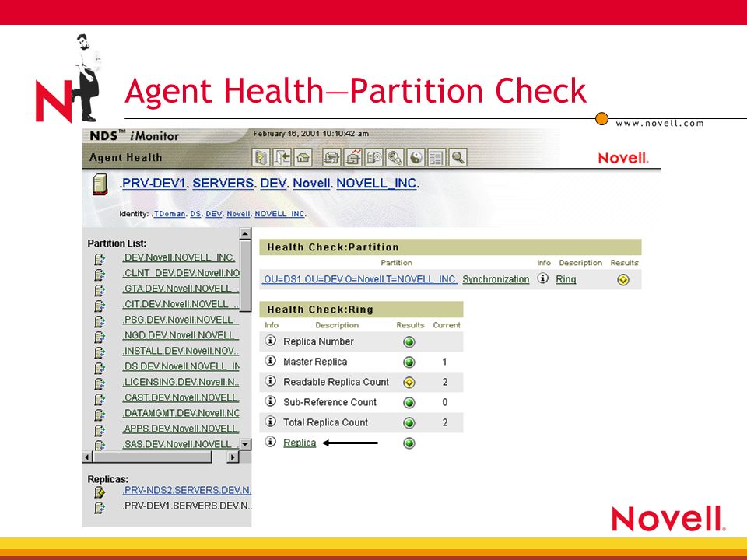
Task: Click the .TDoman identity link
Action: coord(169,214)
